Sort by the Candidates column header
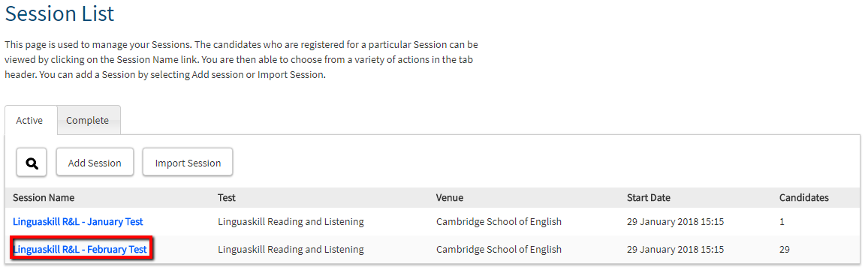The height and width of the screenshot is (273, 868). (803, 197)
